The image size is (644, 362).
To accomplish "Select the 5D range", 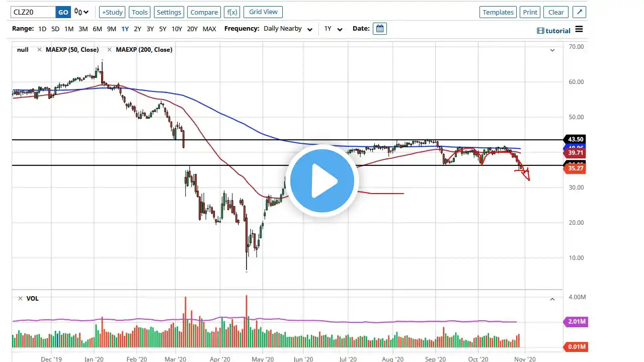I will tap(55, 29).
